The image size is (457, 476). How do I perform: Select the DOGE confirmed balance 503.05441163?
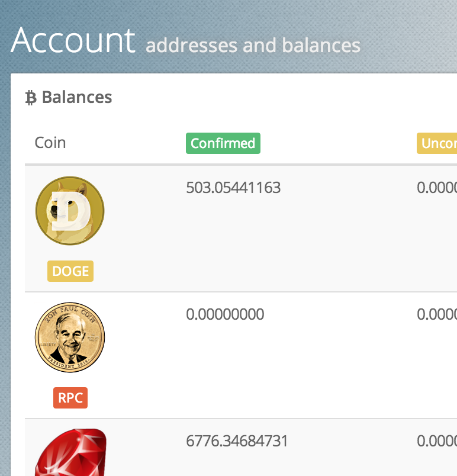tap(233, 188)
